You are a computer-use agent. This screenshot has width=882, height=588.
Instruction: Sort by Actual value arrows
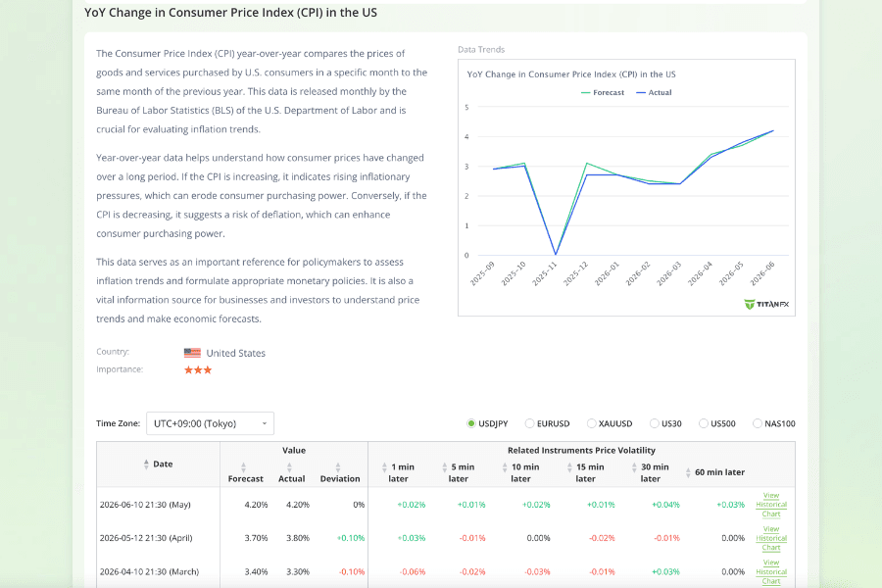(289, 467)
